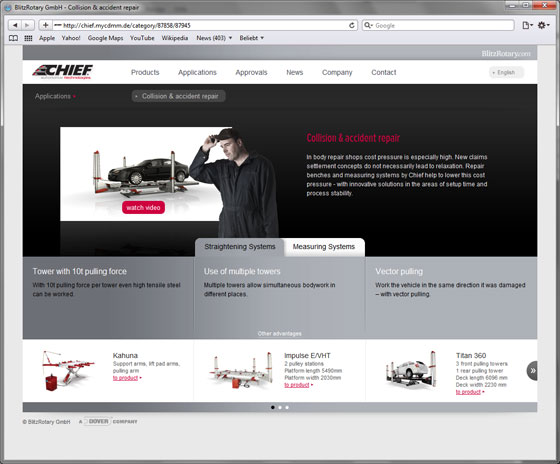Select the first carousel page dot
This screenshot has height=464, width=560.
click(273, 407)
